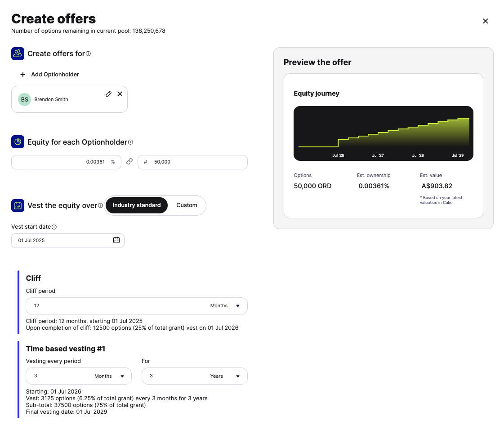Open the For Years unit dropdown
Screen dimensions: 504x425
tap(225, 376)
